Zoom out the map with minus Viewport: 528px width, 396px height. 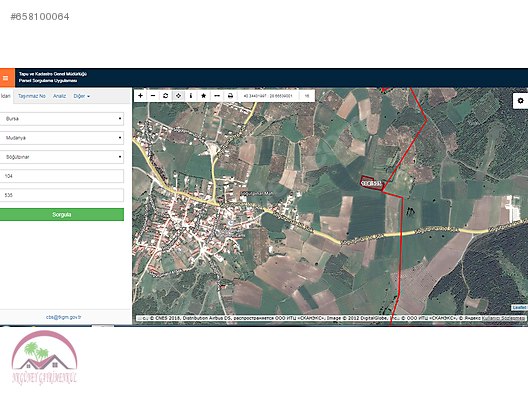153,96
